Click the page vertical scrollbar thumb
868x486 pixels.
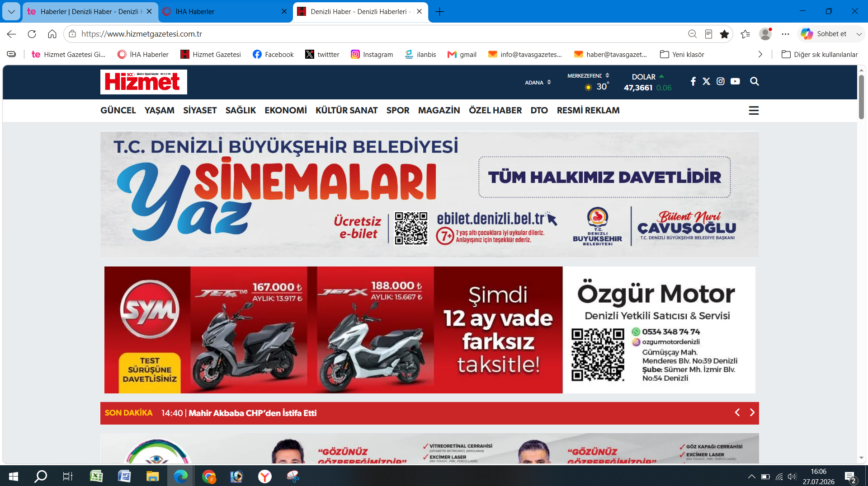pyautogui.click(x=861, y=97)
